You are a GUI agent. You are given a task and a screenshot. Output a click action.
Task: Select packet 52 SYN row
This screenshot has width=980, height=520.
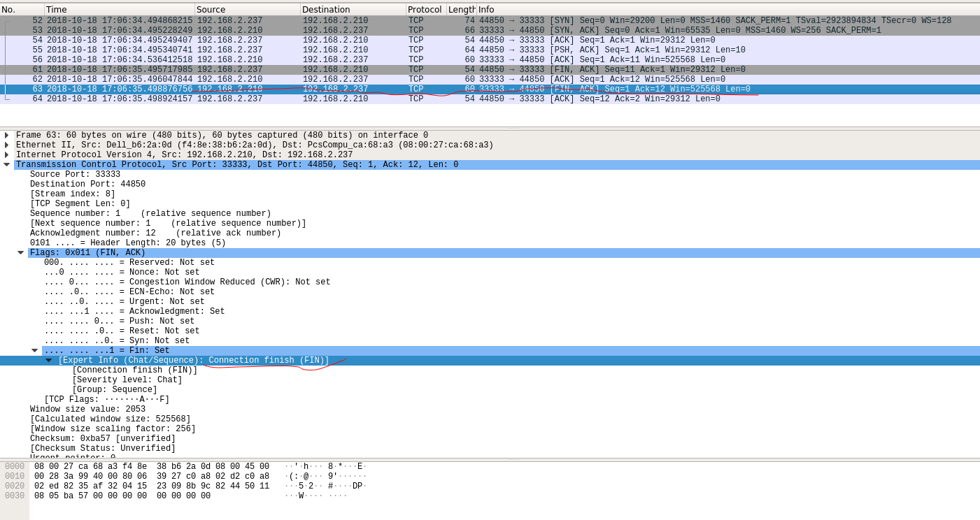490,21
